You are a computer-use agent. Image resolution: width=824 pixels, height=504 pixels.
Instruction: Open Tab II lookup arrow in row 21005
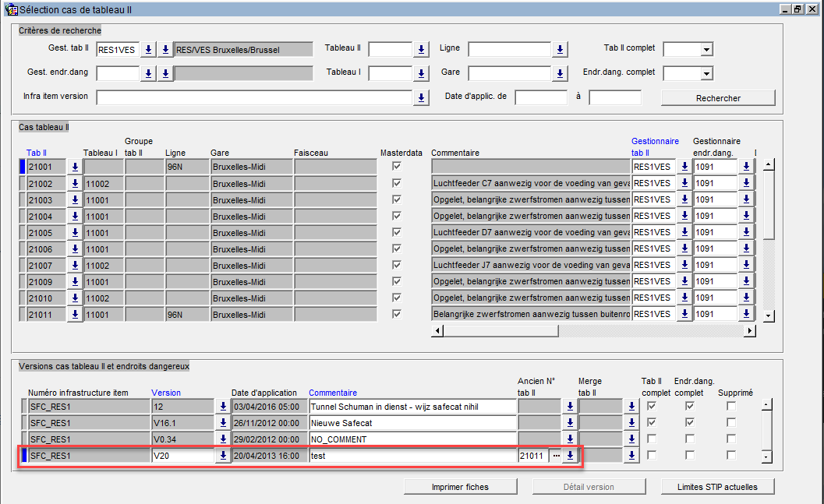tap(75, 232)
